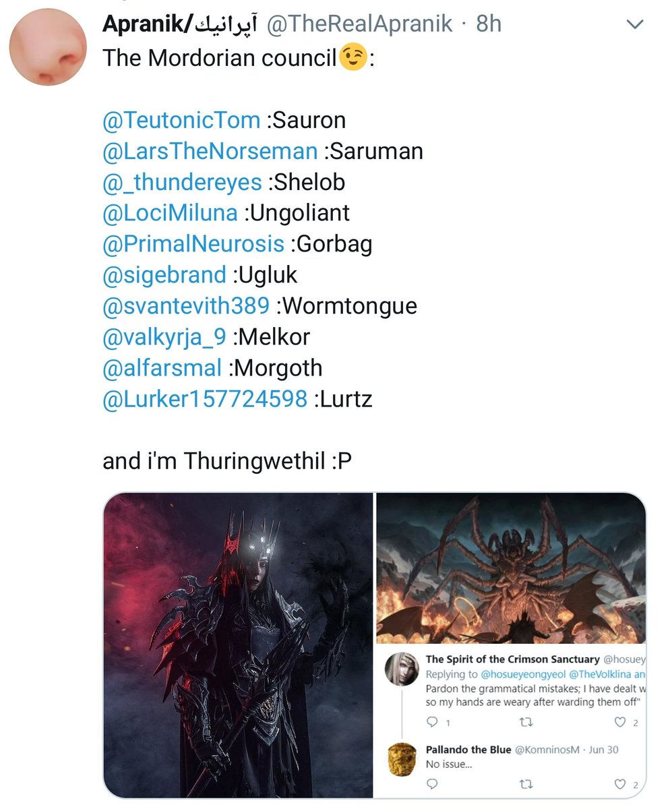Screen dimensions: 672x809
Task: Open the @TeutonicTom mention
Action: 181,120
